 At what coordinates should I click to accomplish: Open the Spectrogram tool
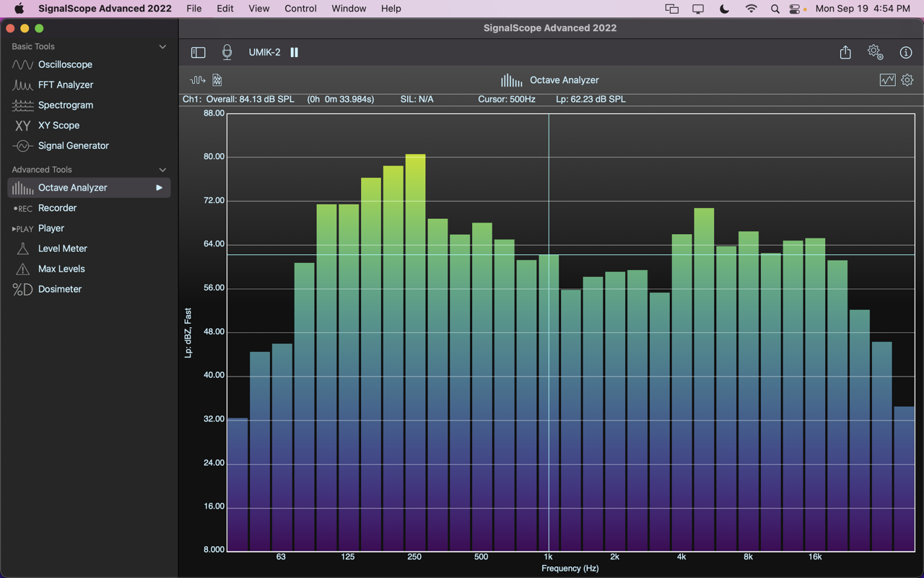(x=89, y=105)
